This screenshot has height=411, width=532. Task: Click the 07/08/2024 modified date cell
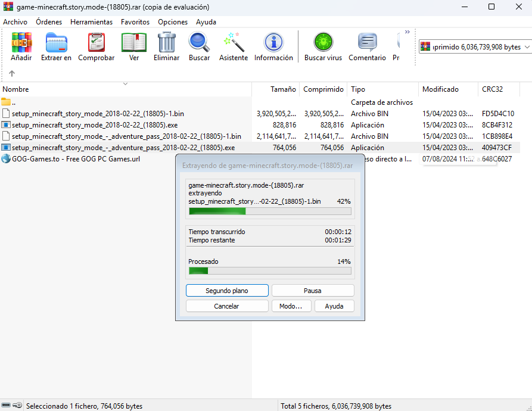(448, 158)
